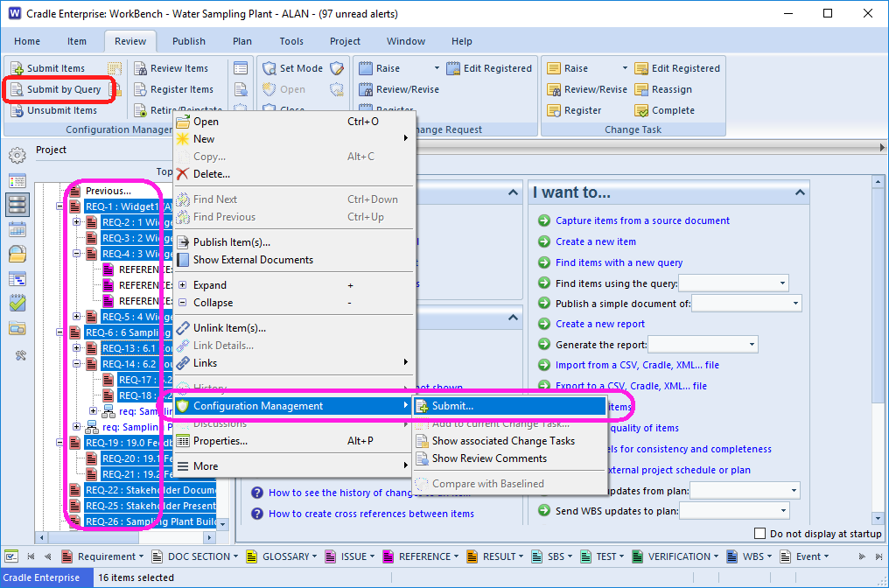Screen dimensions: 889x588
Task: Click Submit by Query button
Action: click(56, 89)
